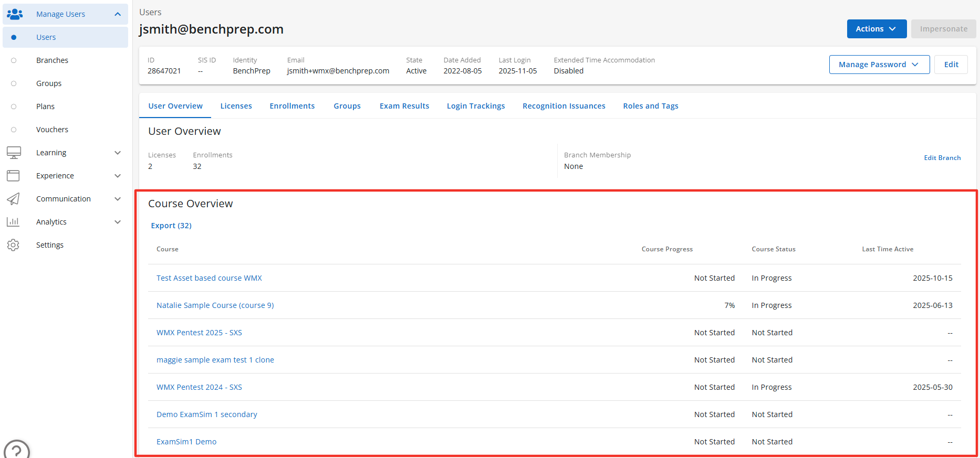Click the Edit Branch link

[942, 158]
